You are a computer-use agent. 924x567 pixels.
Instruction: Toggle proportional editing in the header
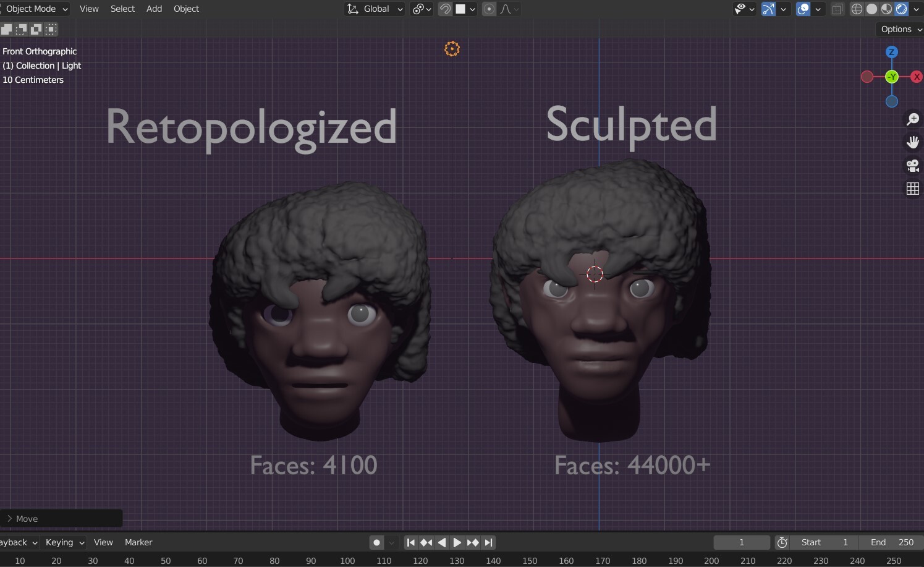point(489,9)
